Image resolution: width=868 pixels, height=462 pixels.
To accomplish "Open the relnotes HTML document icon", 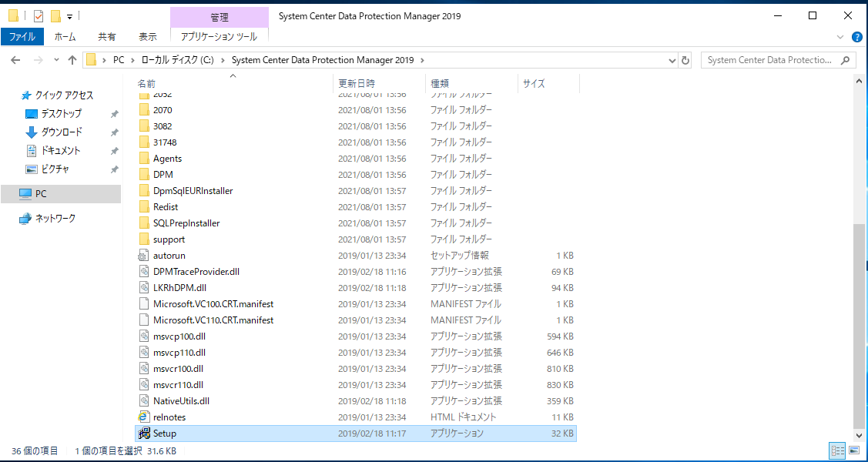I will click(144, 417).
